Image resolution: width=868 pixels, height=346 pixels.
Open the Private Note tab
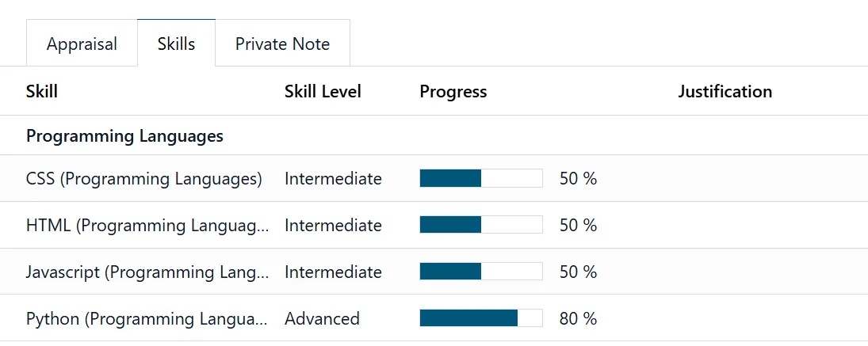coord(282,44)
